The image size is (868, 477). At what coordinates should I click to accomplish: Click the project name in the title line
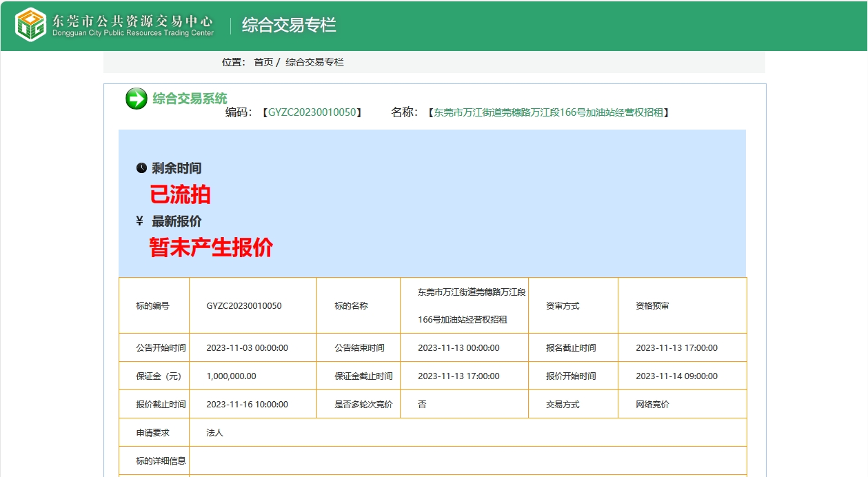548,112
